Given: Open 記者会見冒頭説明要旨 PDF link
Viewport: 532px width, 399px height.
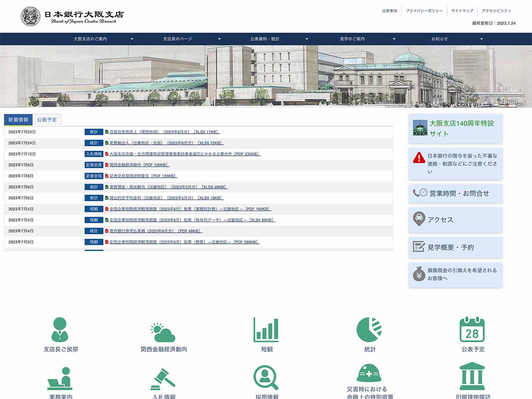Looking at the screenshot, I should pyautogui.click(x=143, y=176).
